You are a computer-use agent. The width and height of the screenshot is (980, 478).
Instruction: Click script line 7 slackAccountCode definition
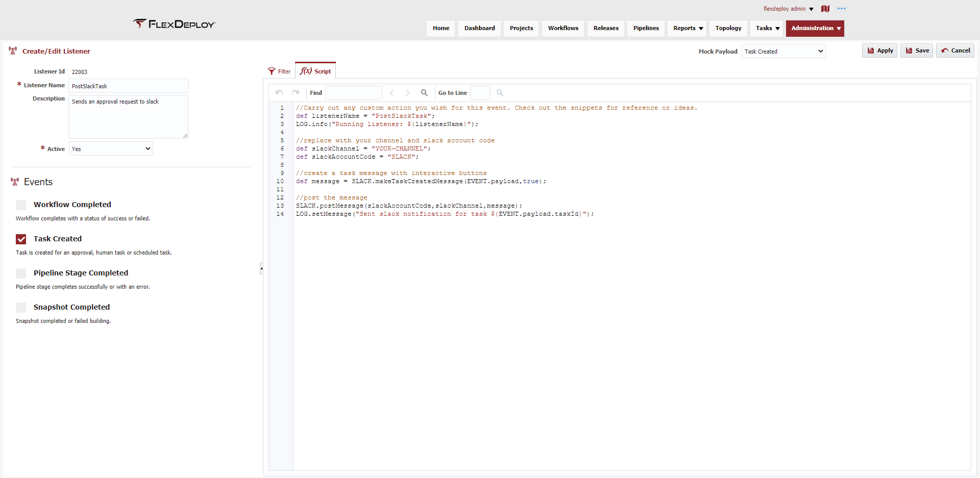357,157
